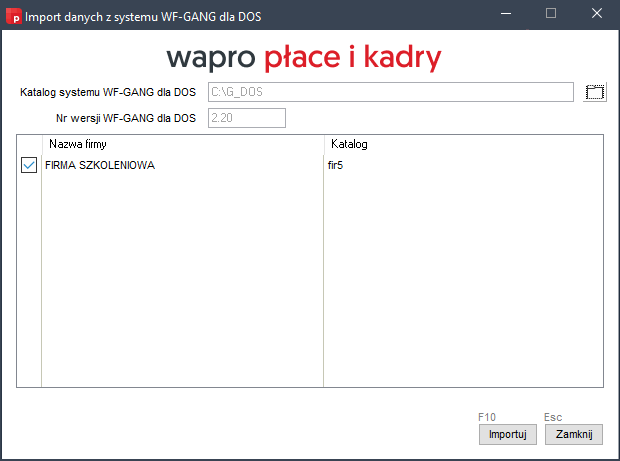The image size is (620, 461).
Task: Click the Esc shortcut hint
Action: [553, 417]
